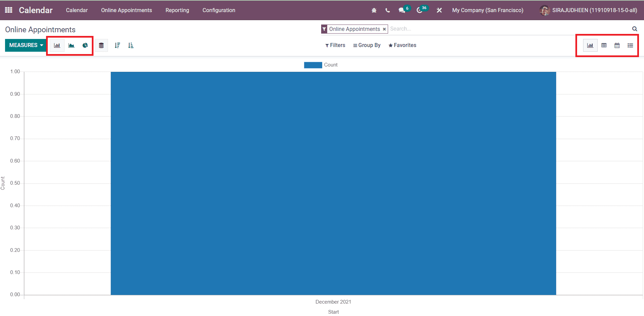The width and height of the screenshot is (644, 316).
Task: Open the activities reminder panel
Action: click(x=420, y=10)
